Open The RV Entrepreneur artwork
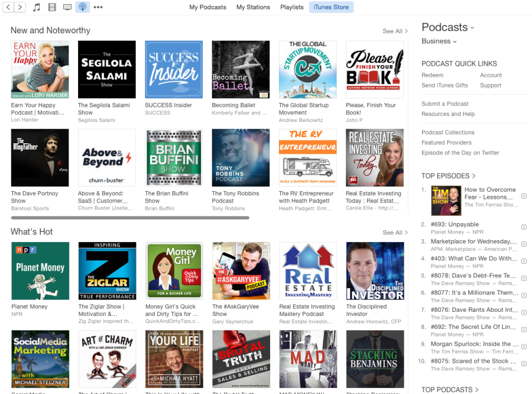 [x=308, y=157]
